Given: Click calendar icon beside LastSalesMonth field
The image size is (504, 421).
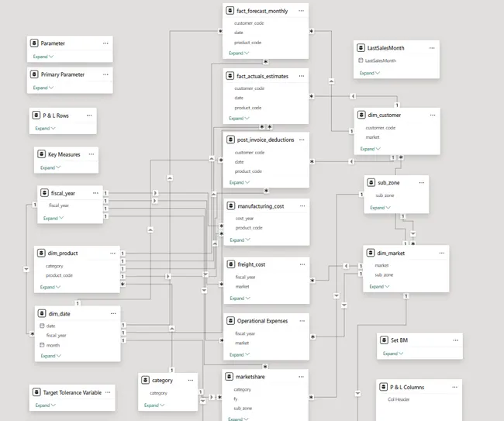Looking at the screenshot, I should [361, 60].
